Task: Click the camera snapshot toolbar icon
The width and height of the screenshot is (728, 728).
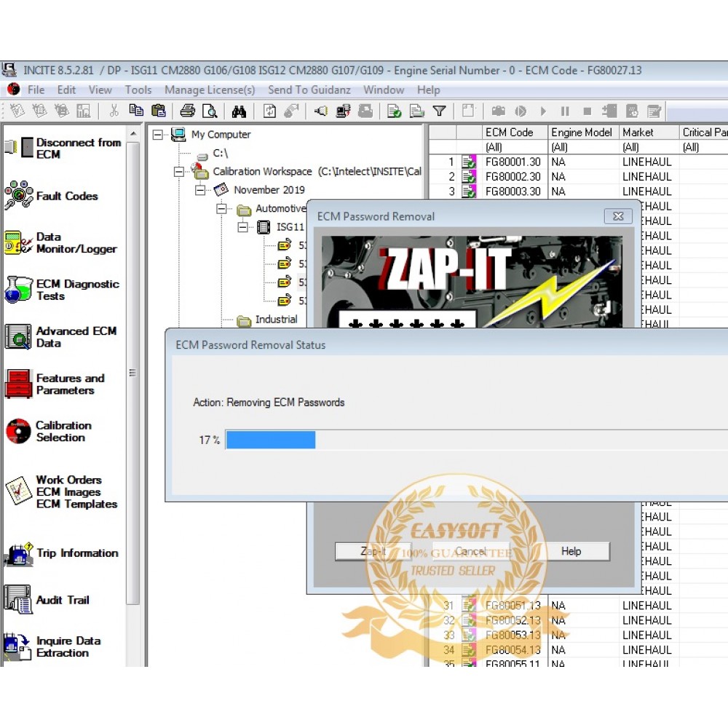Action: point(498,111)
